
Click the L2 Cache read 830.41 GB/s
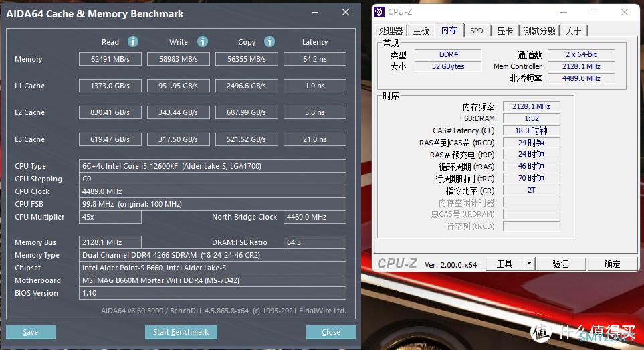[110, 112]
